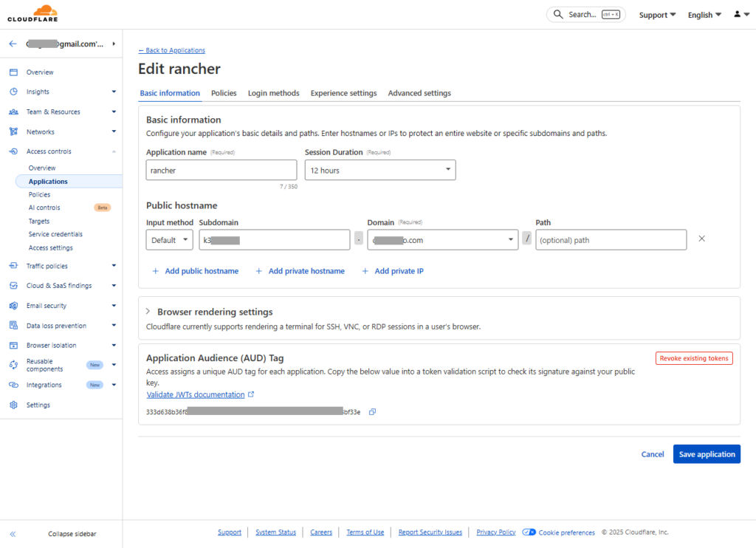Open Email security in sidebar
756x548 pixels.
(x=46, y=306)
